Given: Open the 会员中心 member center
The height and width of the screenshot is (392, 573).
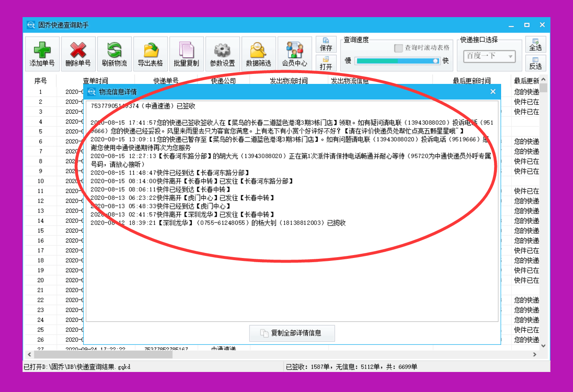Looking at the screenshot, I should pos(295,53).
